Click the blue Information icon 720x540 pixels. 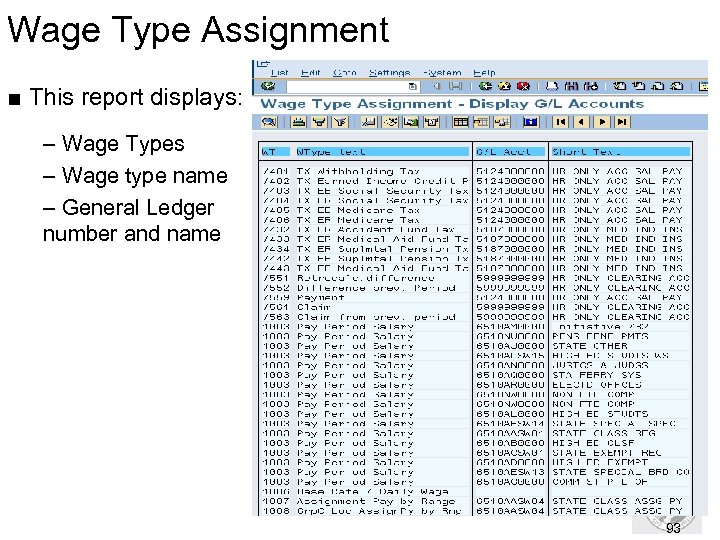coord(530,122)
